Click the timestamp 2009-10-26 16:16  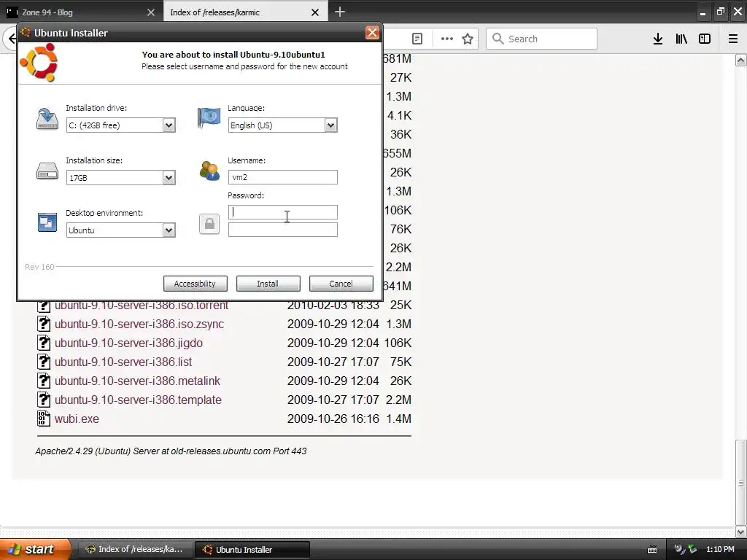pos(333,419)
